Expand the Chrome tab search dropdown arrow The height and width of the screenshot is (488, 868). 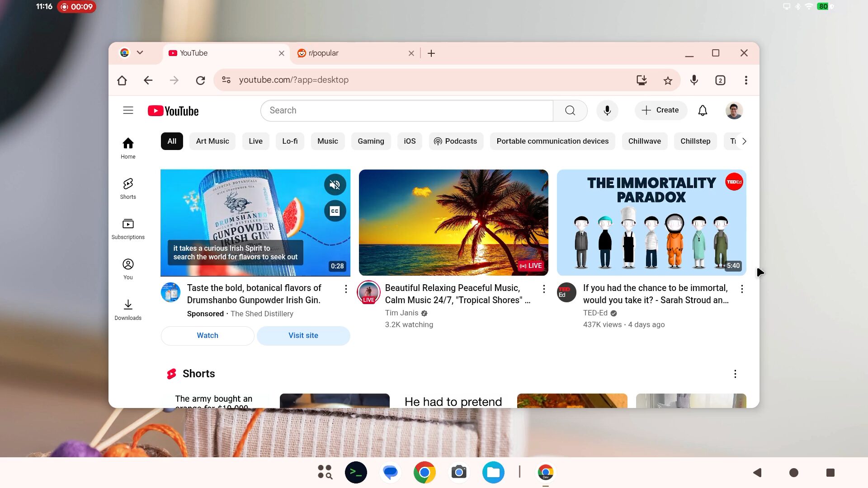point(140,53)
